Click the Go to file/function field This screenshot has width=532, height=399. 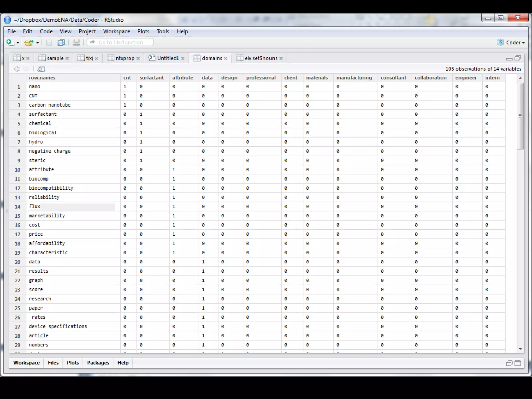coord(121,42)
